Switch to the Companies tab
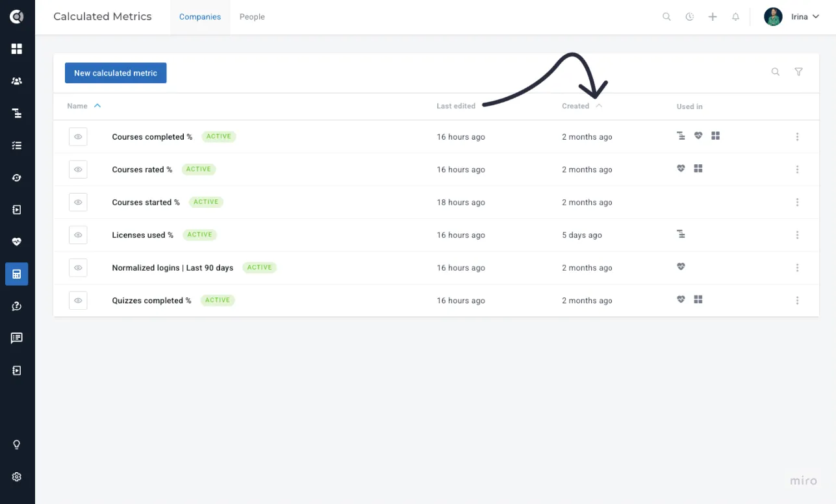836x504 pixels. [x=200, y=17]
